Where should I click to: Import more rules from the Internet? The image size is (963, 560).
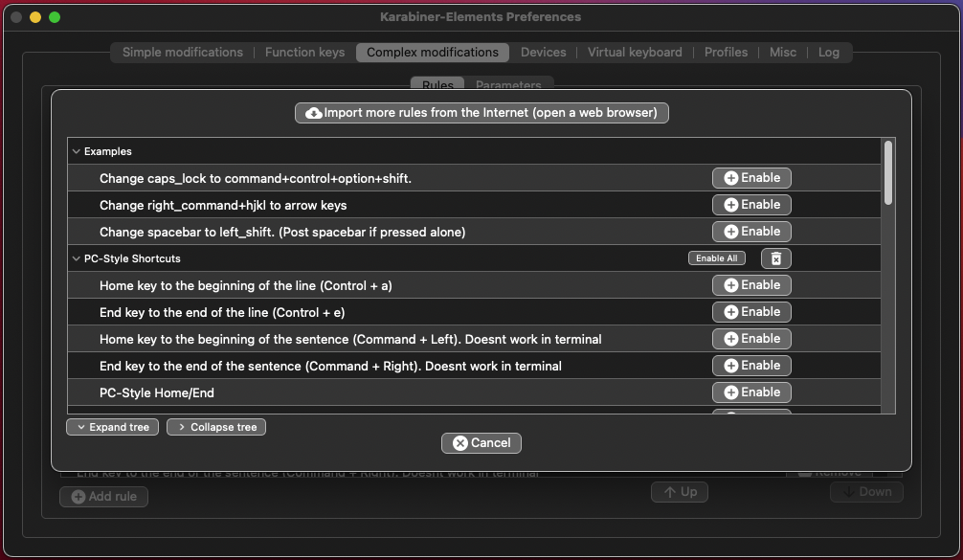tap(481, 113)
